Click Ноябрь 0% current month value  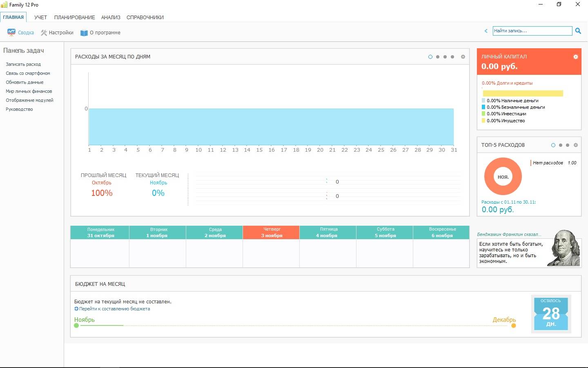point(158,193)
